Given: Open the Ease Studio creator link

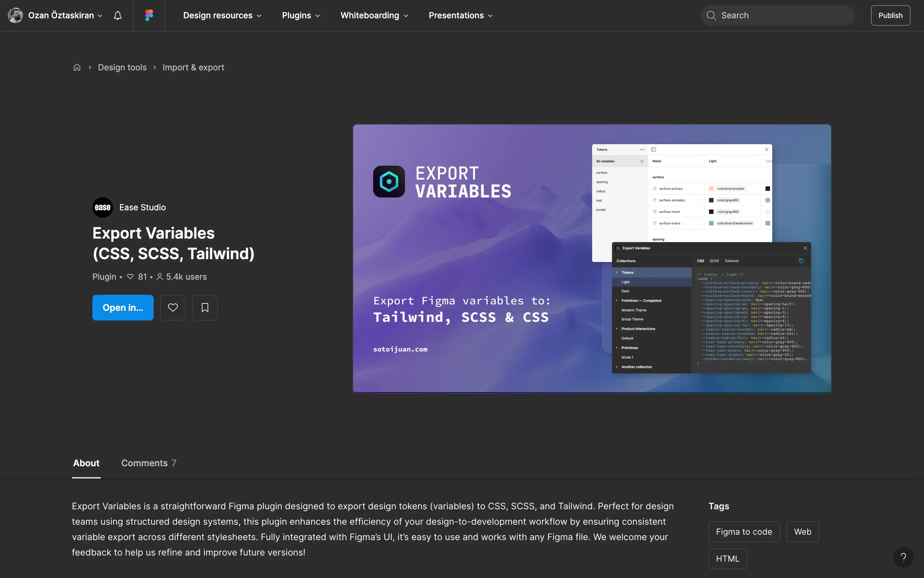Looking at the screenshot, I should [x=142, y=207].
